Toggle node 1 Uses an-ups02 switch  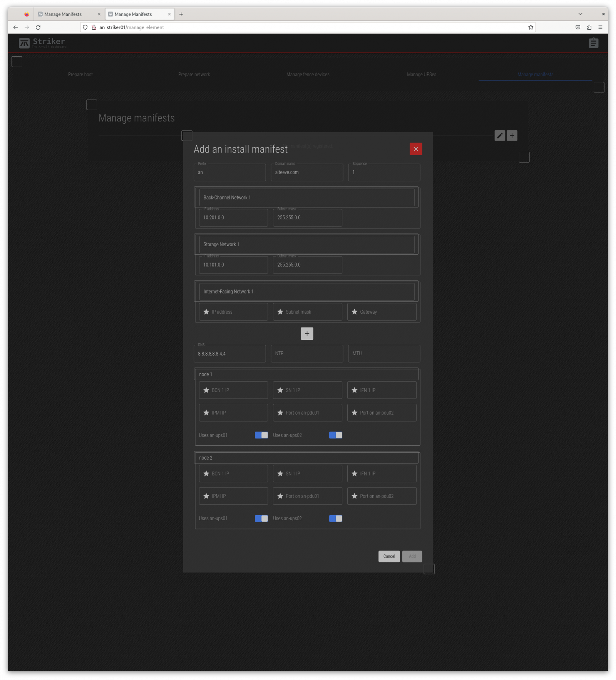coord(335,435)
